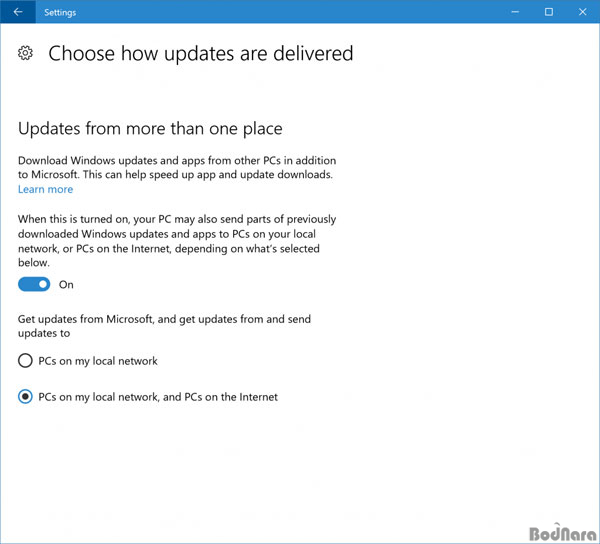The height and width of the screenshot is (544, 600).
Task: Open the Learn more link
Action: [x=45, y=189]
